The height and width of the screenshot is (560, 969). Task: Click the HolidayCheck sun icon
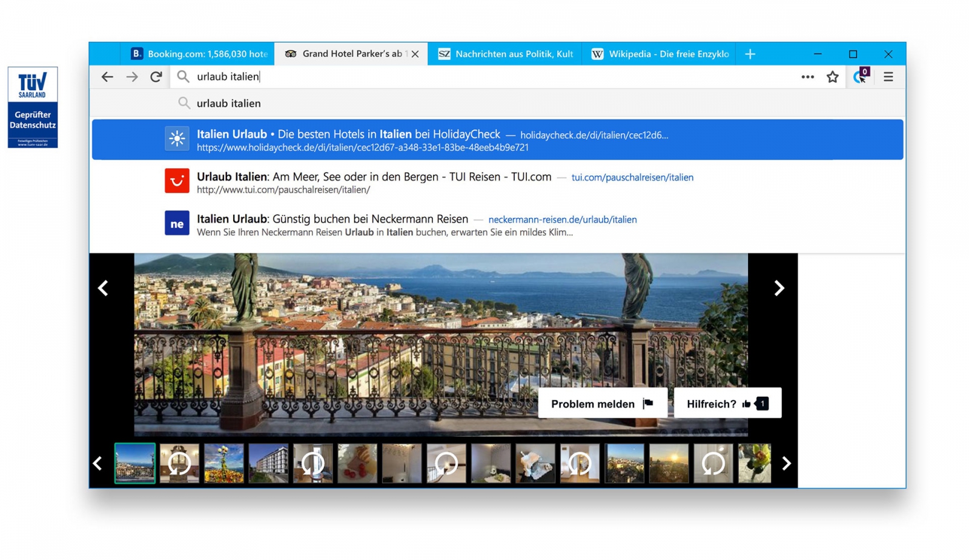(x=177, y=139)
